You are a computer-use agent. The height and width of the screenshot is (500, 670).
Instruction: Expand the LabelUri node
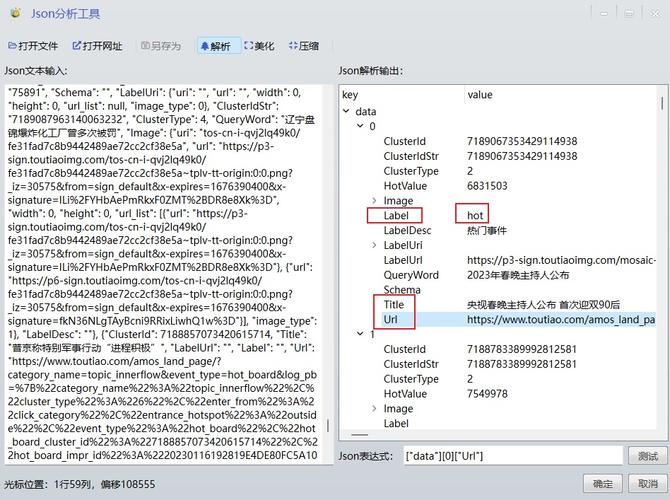(x=374, y=245)
